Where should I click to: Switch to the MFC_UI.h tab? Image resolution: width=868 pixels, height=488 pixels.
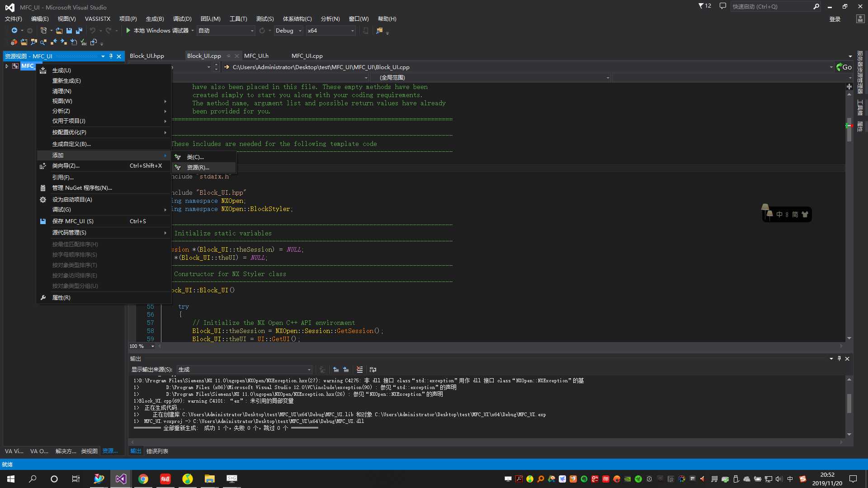(x=256, y=56)
